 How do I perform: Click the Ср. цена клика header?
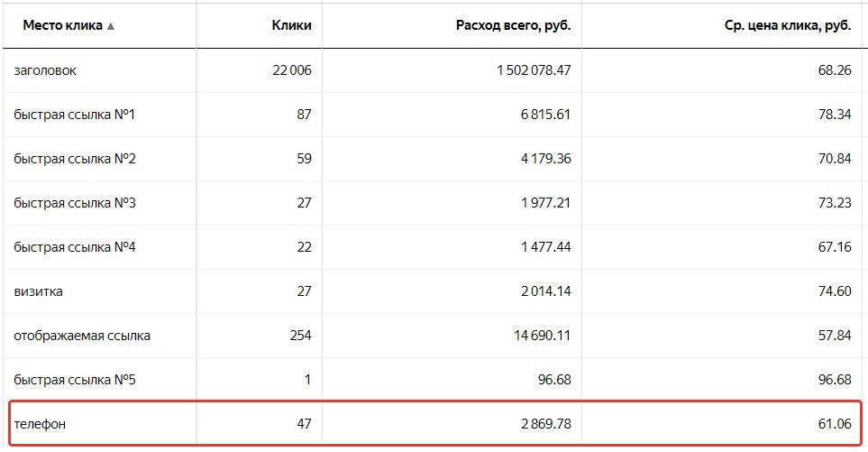tap(788, 25)
